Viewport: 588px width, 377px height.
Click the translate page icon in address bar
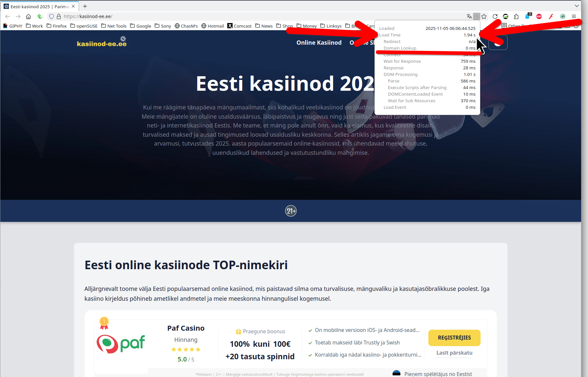tap(469, 16)
